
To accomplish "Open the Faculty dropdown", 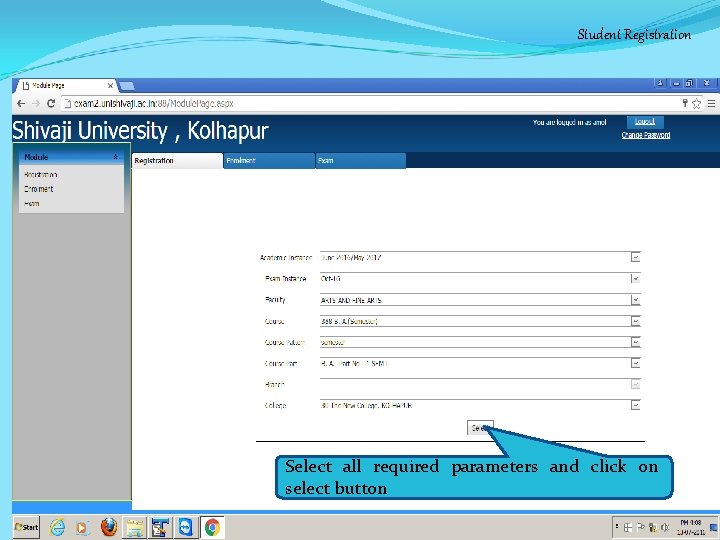I will tap(636, 300).
